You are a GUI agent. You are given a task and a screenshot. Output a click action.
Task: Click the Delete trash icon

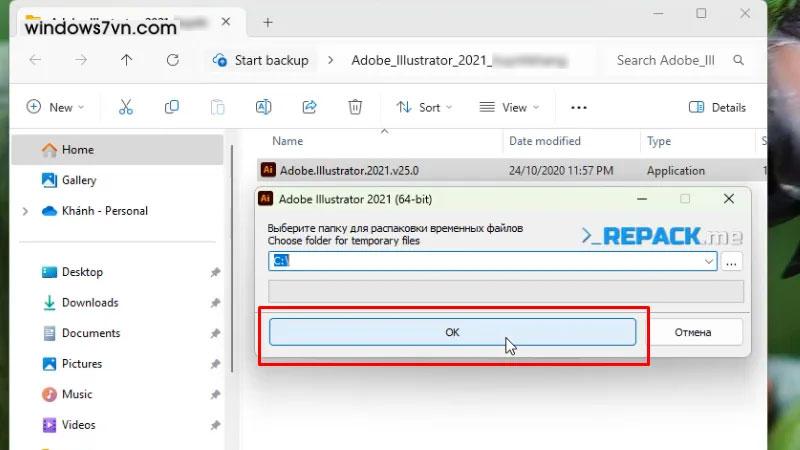355,107
